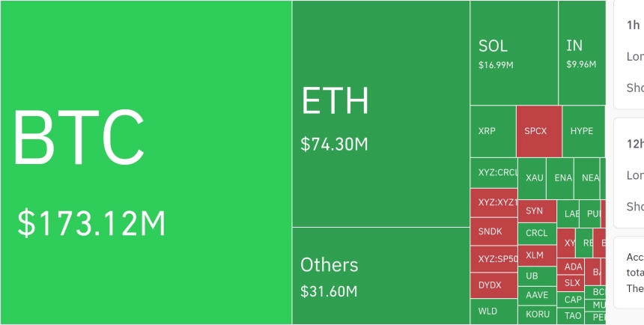Click the AAVE tile
The width and height of the screenshot is (644, 325).
coord(537,295)
